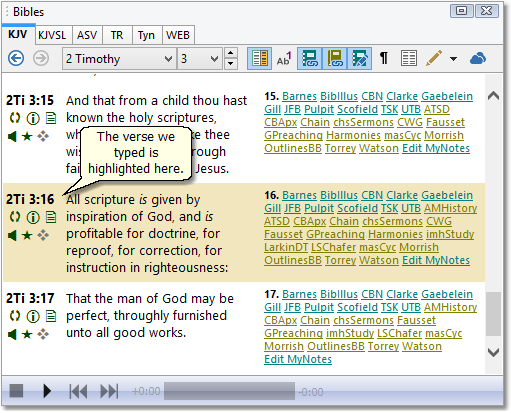Switch to the TR tab
The width and height of the screenshot is (511, 413).
[117, 35]
